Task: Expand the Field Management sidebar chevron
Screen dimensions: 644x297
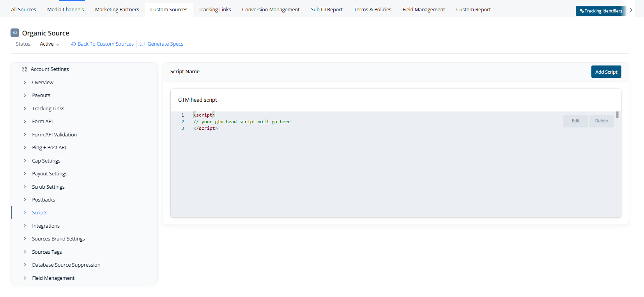Action: [x=25, y=278]
